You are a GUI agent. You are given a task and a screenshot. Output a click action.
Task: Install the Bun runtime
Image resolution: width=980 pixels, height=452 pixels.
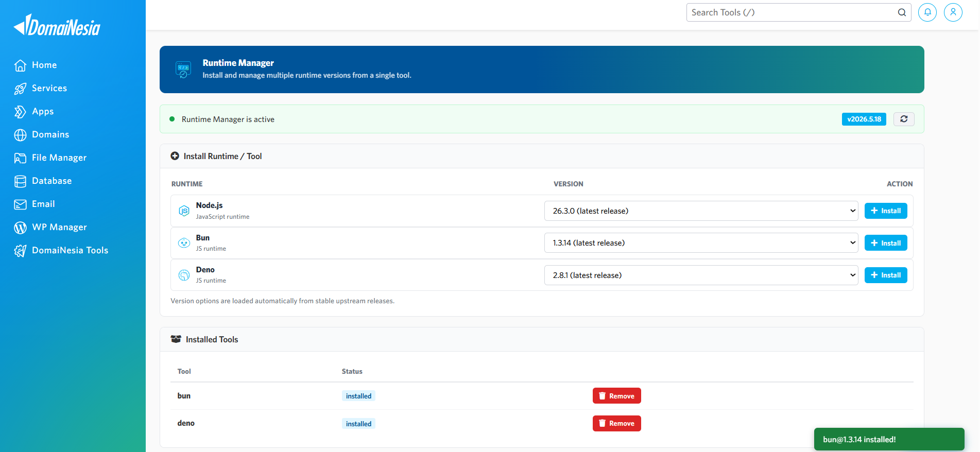(x=886, y=243)
